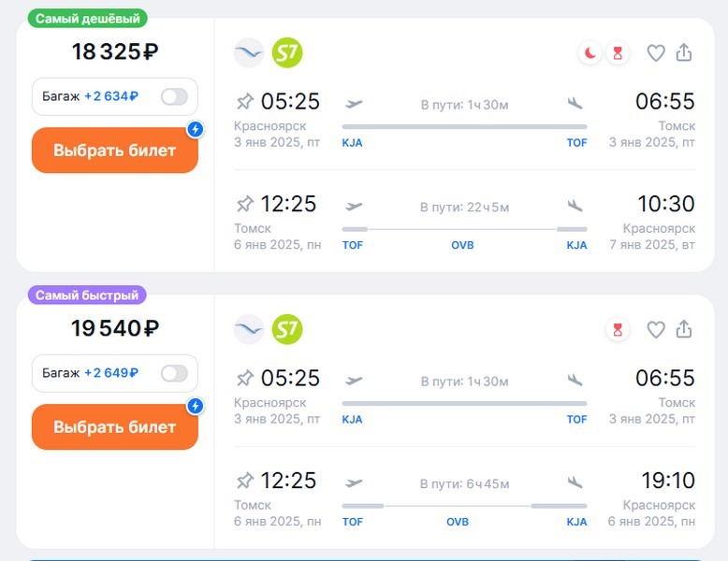This screenshot has width=728, height=561.
Task: Click S7 airline logo in first ticket
Action: [287, 52]
